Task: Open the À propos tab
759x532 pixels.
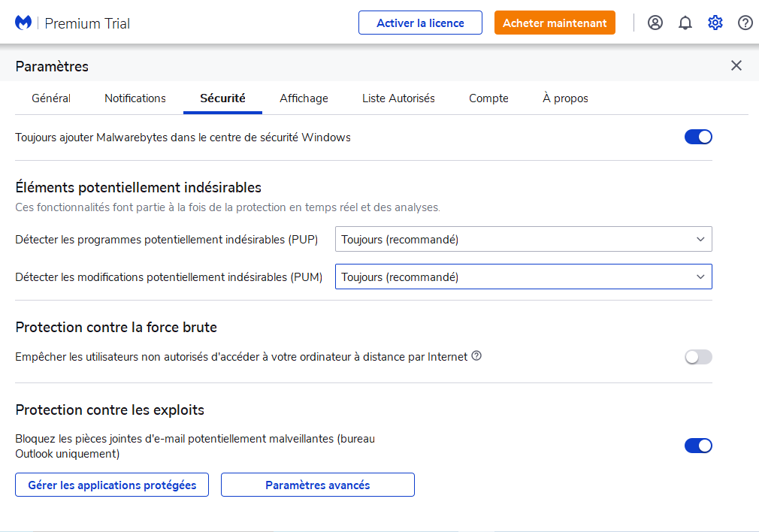Action: [565, 98]
